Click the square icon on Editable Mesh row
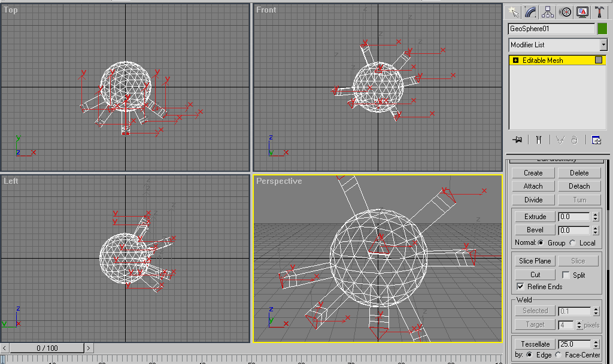The image size is (613, 364). [x=599, y=60]
